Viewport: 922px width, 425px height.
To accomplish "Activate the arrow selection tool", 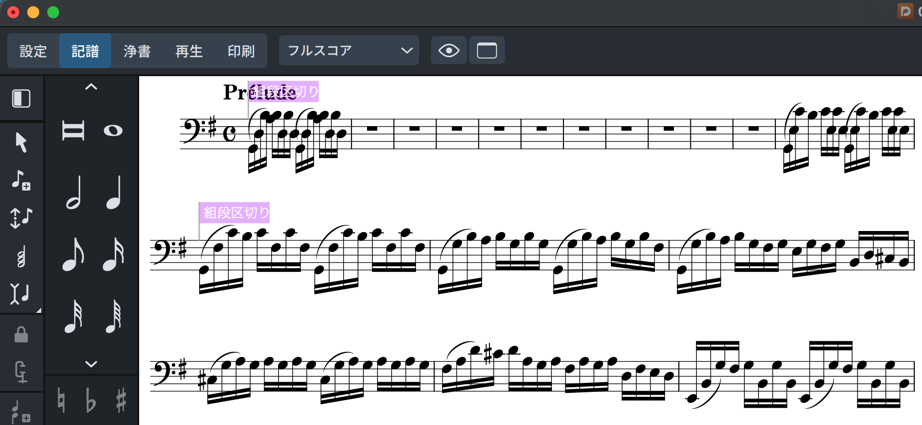I will pos(21,143).
